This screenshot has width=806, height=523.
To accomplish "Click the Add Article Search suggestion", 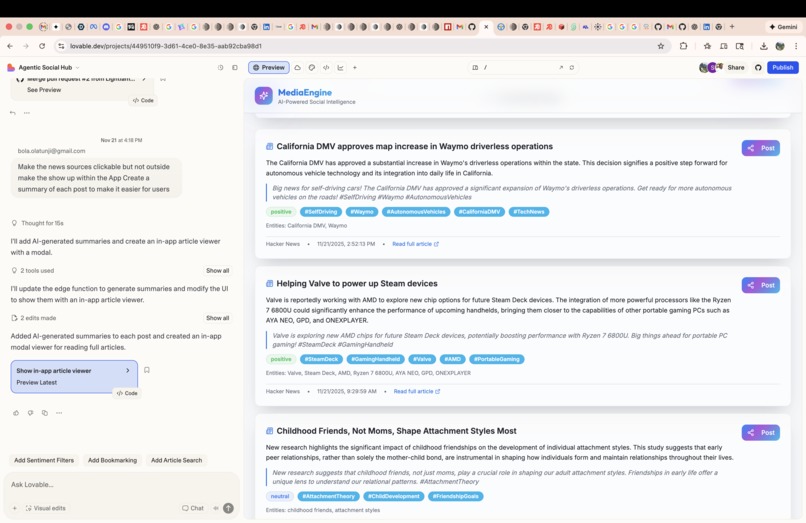I will point(176,460).
